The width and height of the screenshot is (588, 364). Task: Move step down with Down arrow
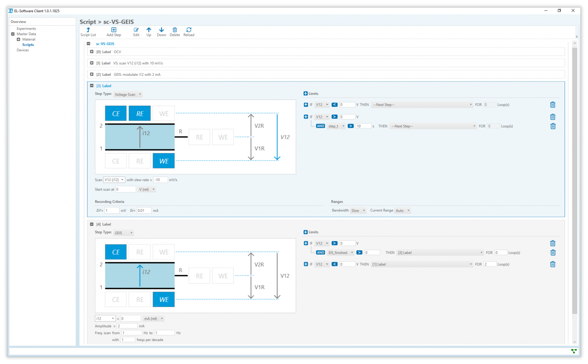(x=162, y=30)
